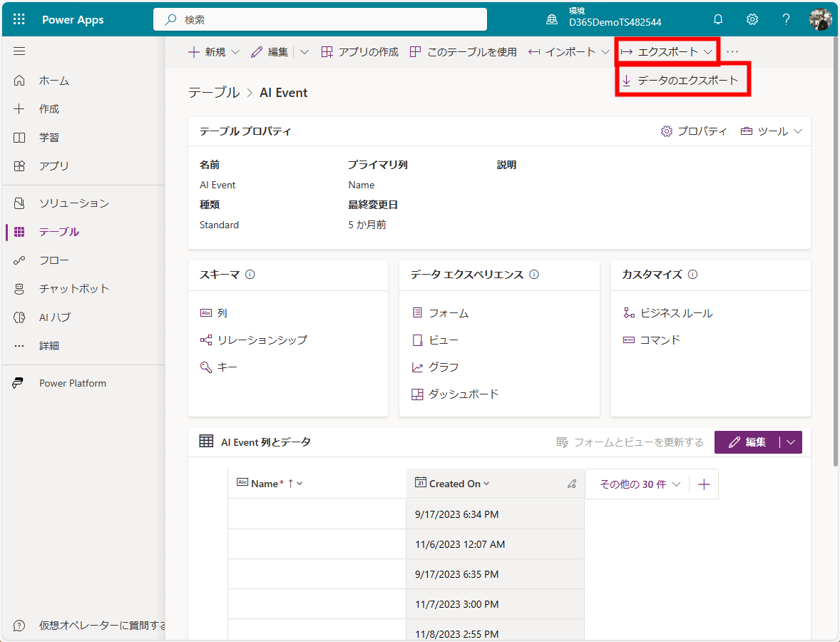Expand the インポート dropdown chevron
Screen dimensions: 840x642
tap(605, 52)
